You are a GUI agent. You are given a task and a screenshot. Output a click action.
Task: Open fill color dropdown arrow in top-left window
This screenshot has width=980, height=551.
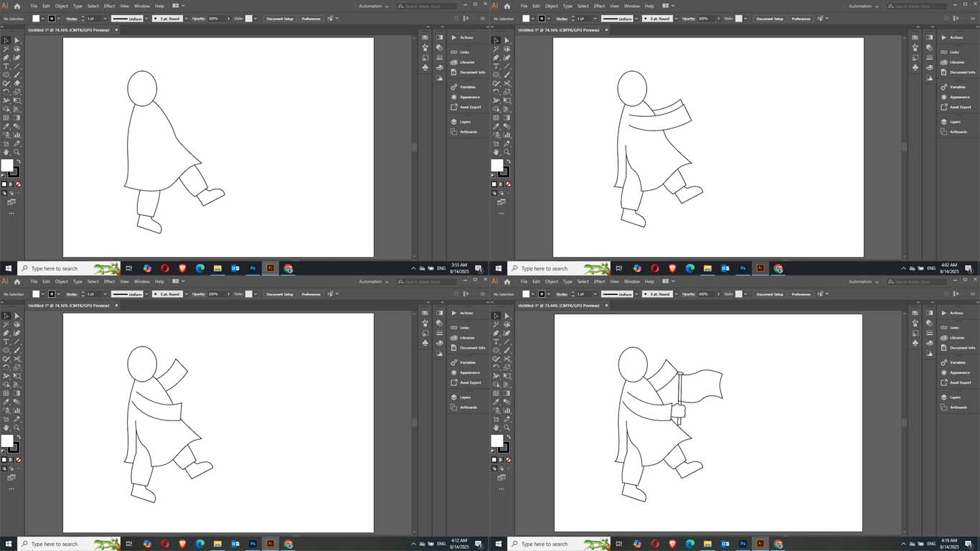[x=43, y=18]
